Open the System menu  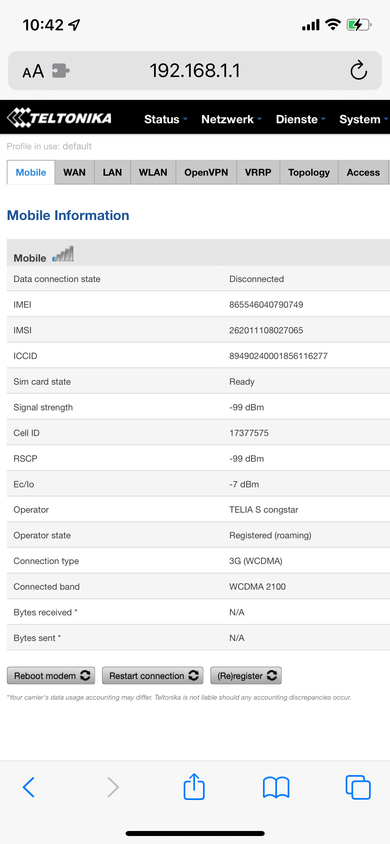point(363,119)
